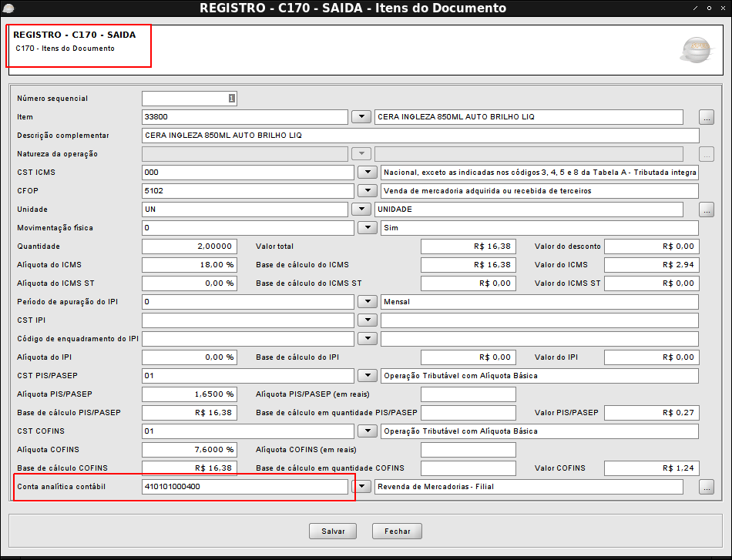732x560 pixels.
Task: Open the Código de enquadramento do IPI dropdown
Action: (368, 339)
